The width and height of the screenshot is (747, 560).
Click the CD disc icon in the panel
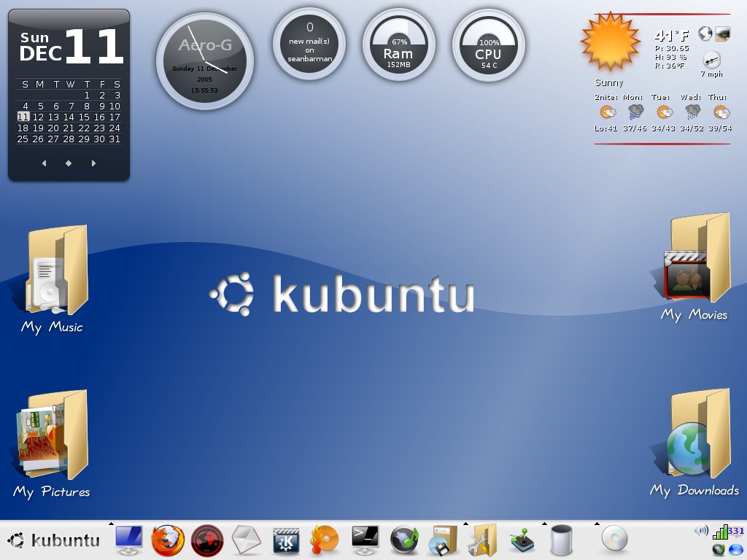click(614, 539)
